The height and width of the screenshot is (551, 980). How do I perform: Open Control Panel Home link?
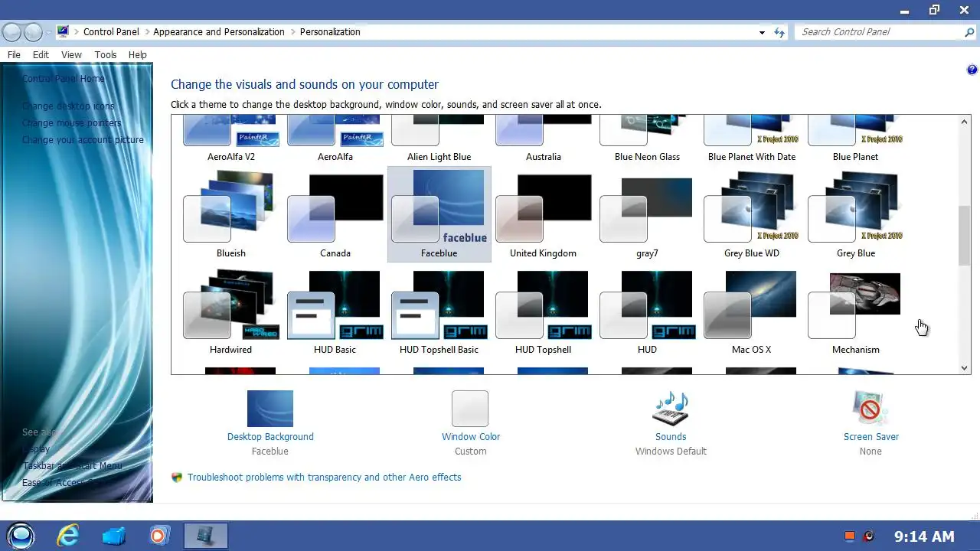[x=64, y=79]
